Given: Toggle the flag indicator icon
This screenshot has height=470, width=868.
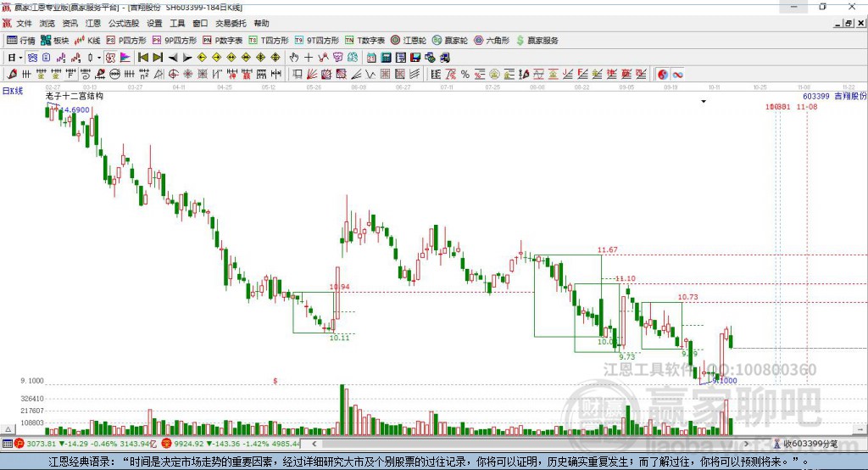Looking at the screenshot, I should (x=125, y=58).
